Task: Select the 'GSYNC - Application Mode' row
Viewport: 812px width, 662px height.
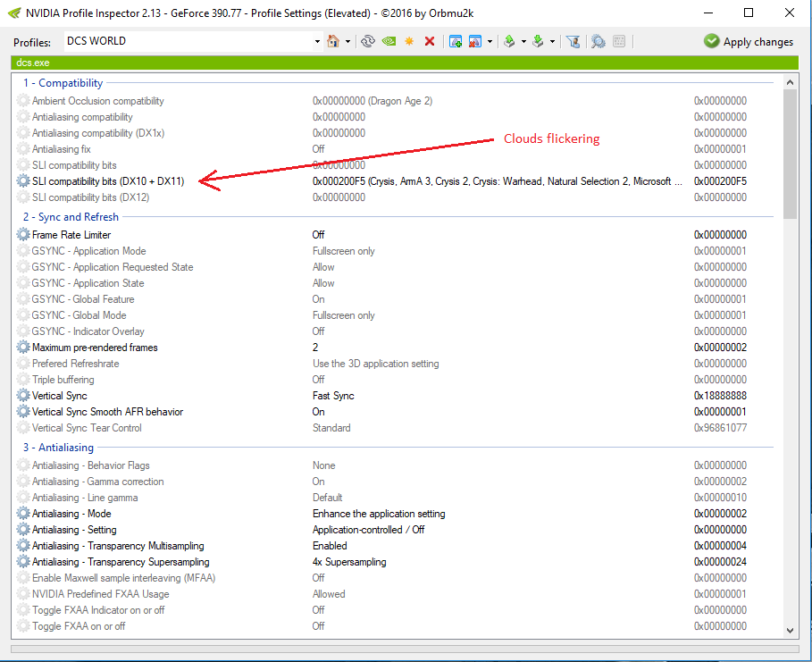Action: click(x=396, y=251)
